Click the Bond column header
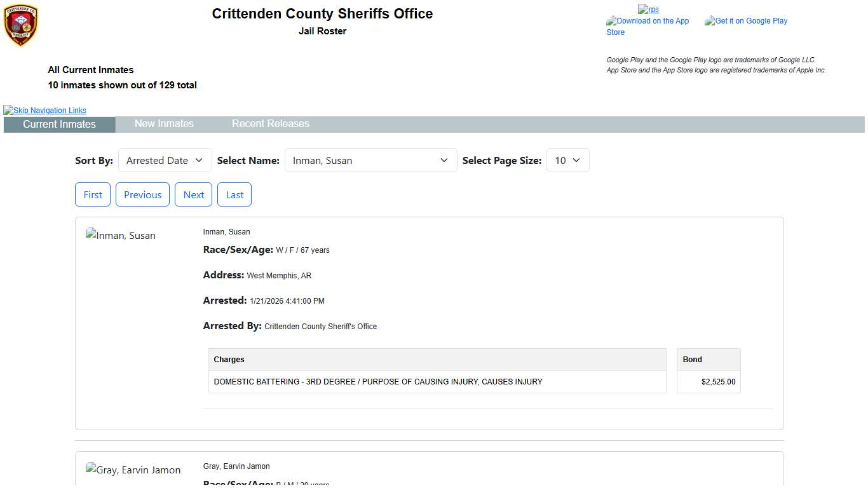 click(x=692, y=360)
